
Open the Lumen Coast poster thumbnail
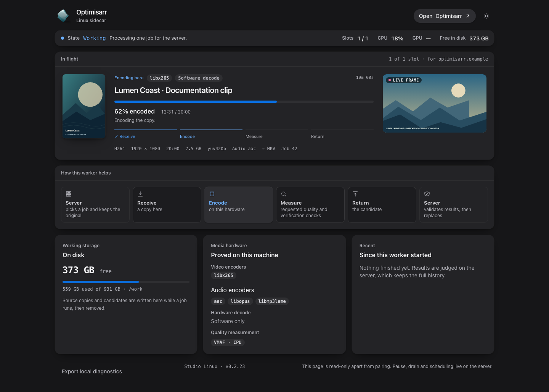[84, 106]
